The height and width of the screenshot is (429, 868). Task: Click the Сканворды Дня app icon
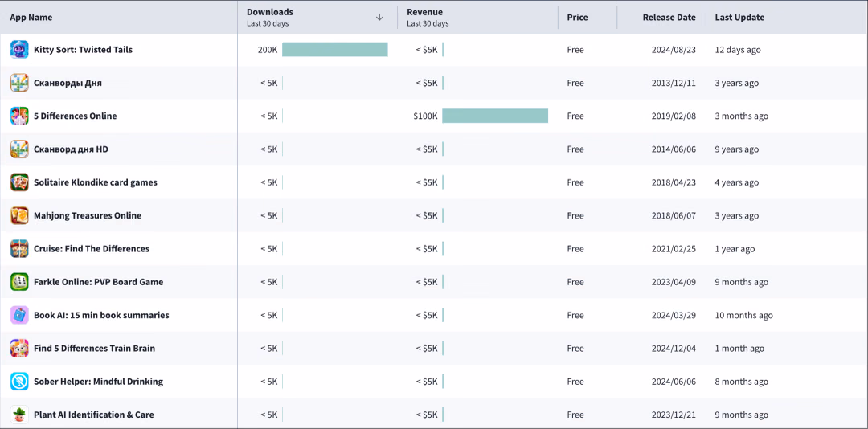click(19, 83)
